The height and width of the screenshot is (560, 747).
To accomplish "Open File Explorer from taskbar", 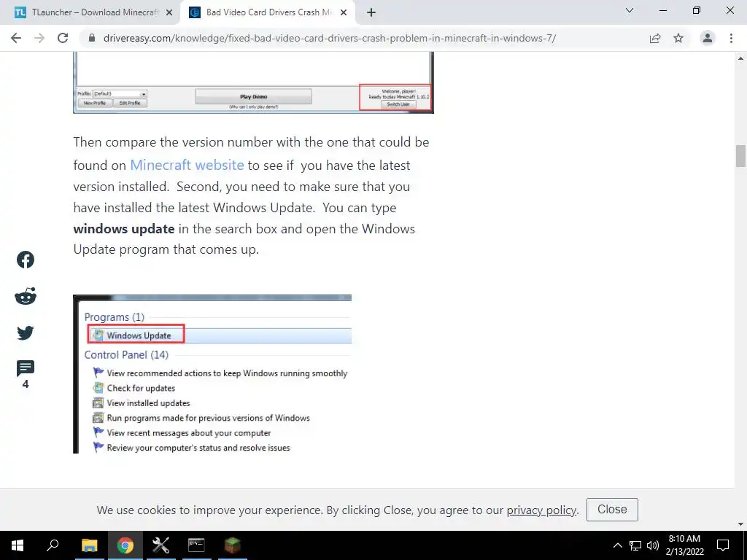I will point(89,545).
